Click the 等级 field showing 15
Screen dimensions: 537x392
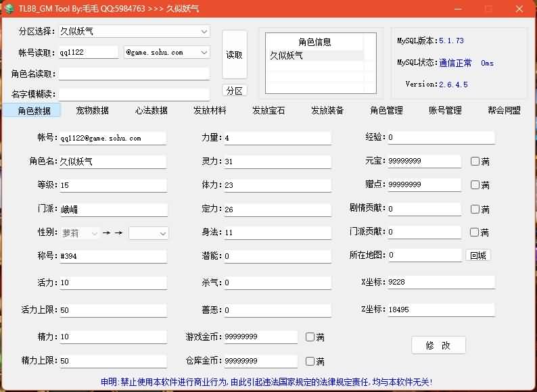(x=114, y=185)
